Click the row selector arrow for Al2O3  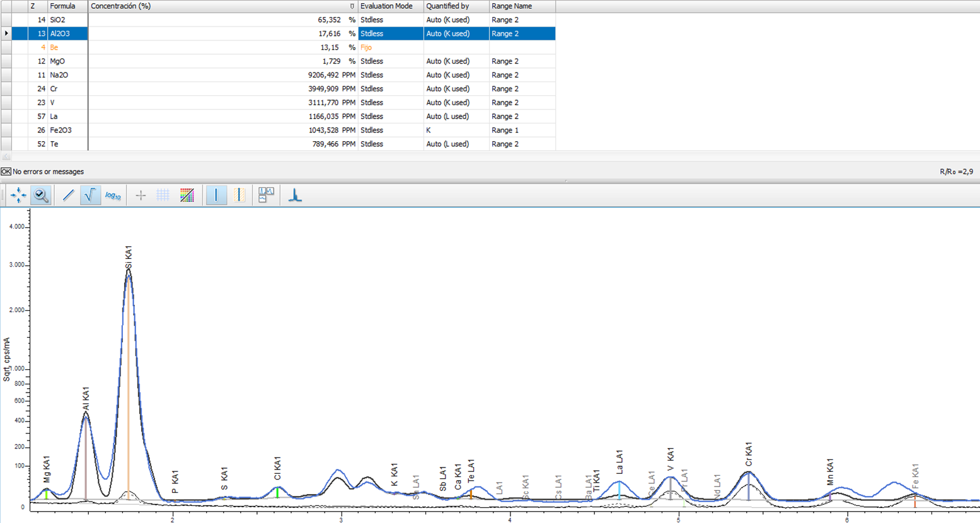pos(6,34)
